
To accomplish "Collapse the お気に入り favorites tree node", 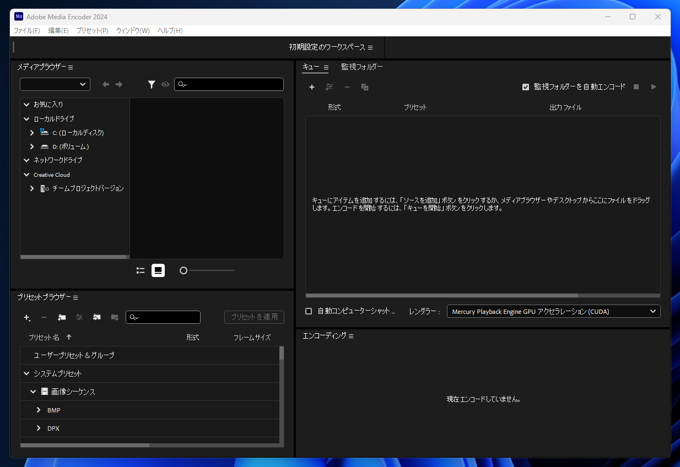I will pos(26,105).
